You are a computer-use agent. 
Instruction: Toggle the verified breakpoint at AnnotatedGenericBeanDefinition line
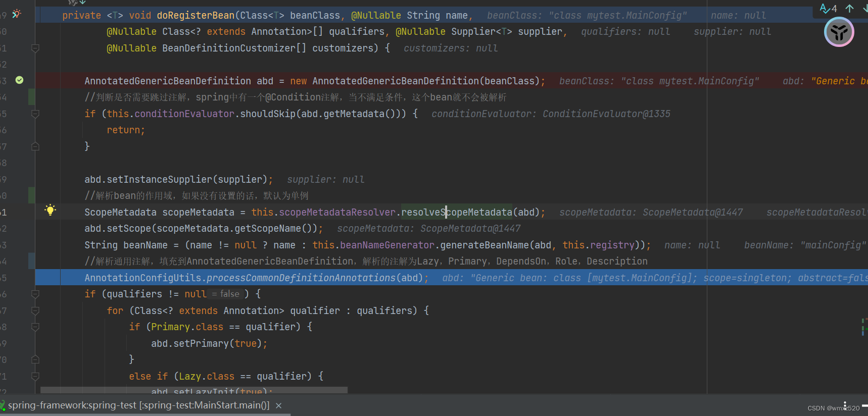(19, 80)
